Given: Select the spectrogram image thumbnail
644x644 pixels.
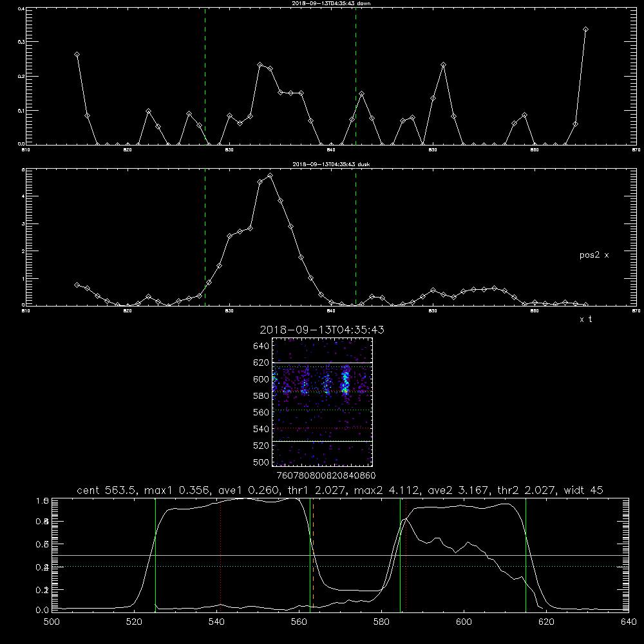Looking at the screenshot, I should pyautogui.click(x=323, y=402).
